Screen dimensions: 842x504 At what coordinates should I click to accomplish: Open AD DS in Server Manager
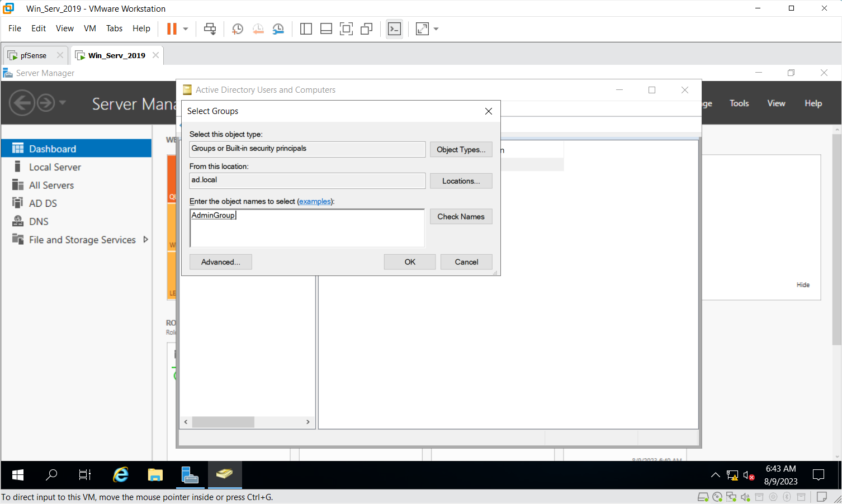click(x=76, y=203)
